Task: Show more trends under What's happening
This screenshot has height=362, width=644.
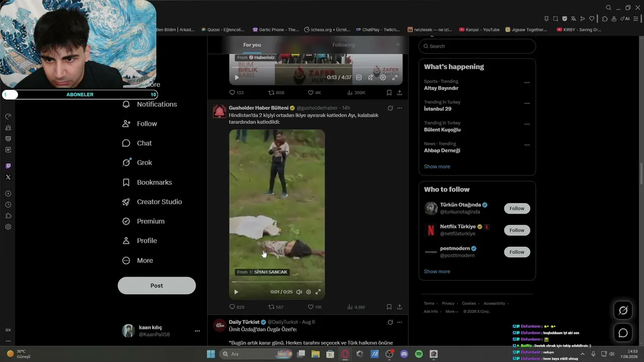Action: pyautogui.click(x=437, y=166)
